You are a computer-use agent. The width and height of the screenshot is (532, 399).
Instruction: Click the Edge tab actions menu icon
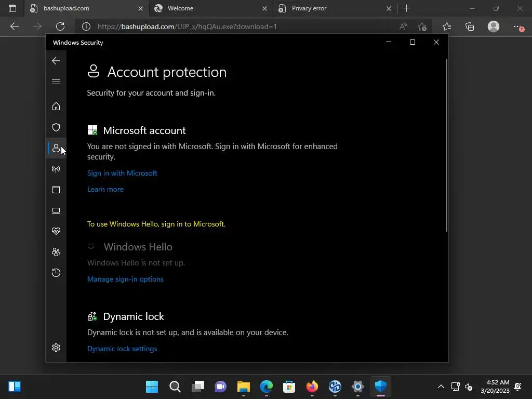12,8
